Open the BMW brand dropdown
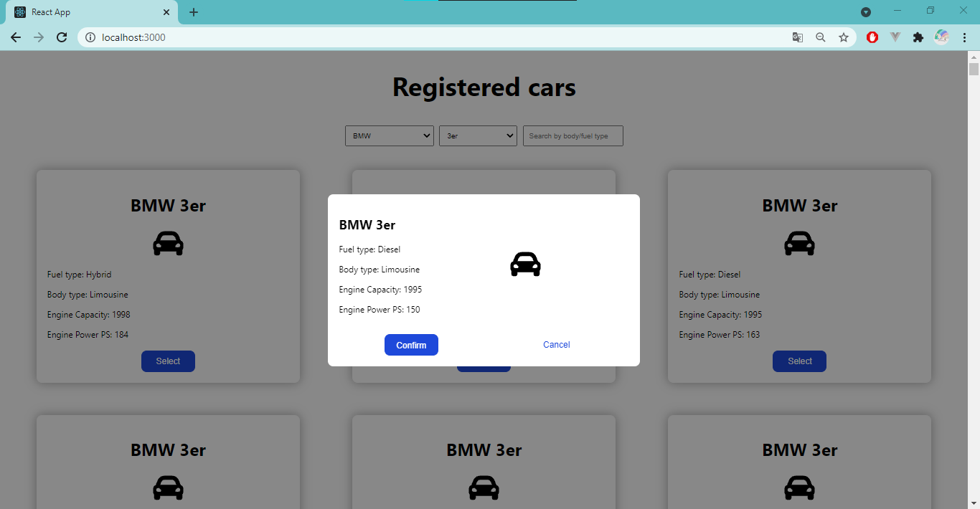980x509 pixels. point(389,135)
